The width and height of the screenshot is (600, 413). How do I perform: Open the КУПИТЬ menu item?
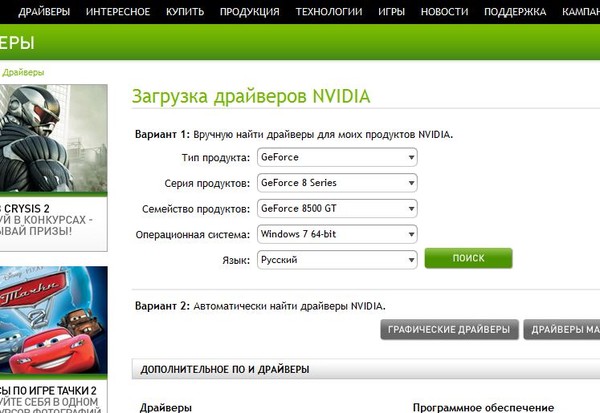point(185,12)
